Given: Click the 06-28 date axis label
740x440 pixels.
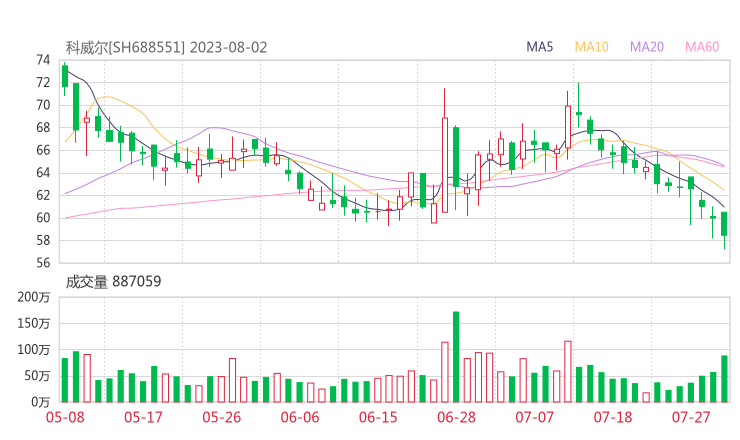Looking at the screenshot, I should (456, 417).
